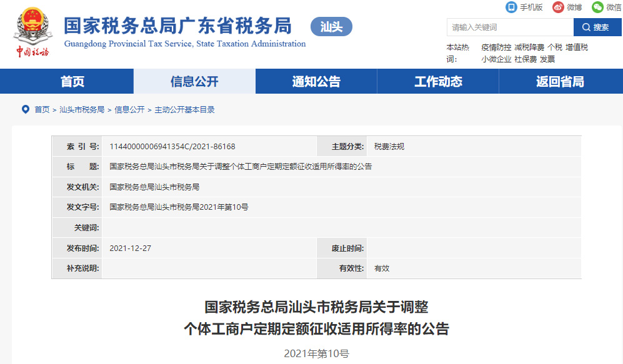Viewport: 623px width, 364px height.
Task: Click the 疫情防控 hot keyword link
Action: coord(496,47)
